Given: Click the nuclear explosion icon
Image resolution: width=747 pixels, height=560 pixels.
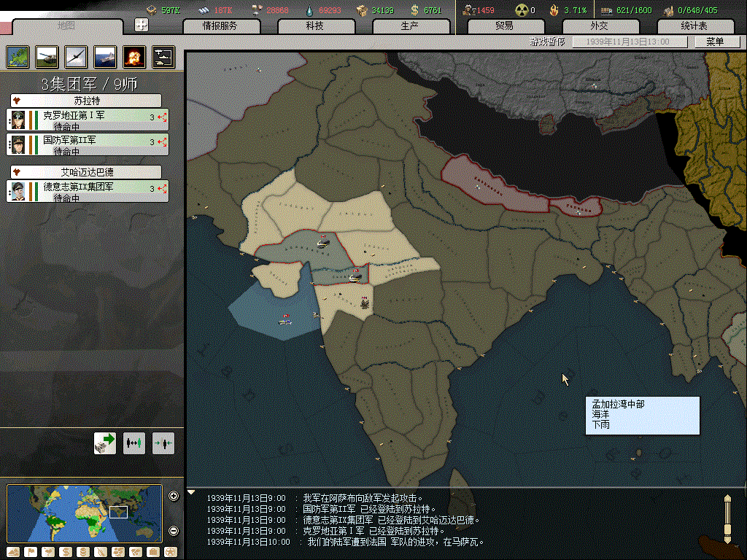Looking at the screenshot, I should pos(134,56).
